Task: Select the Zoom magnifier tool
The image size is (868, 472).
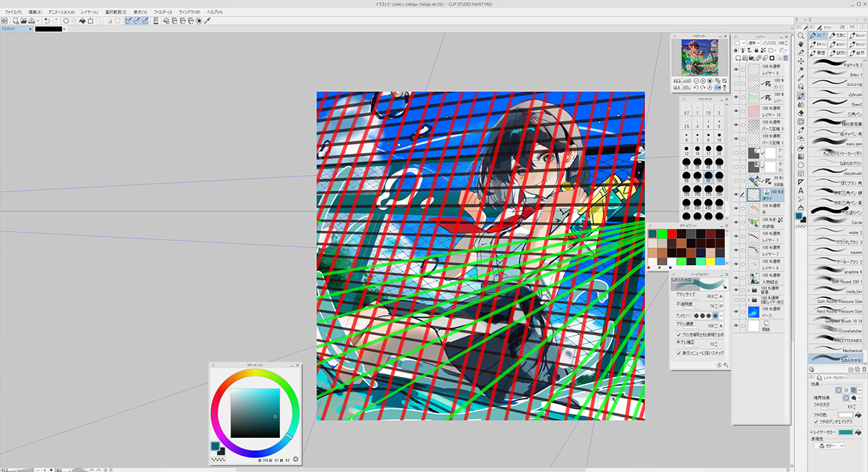Action: tap(801, 35)
